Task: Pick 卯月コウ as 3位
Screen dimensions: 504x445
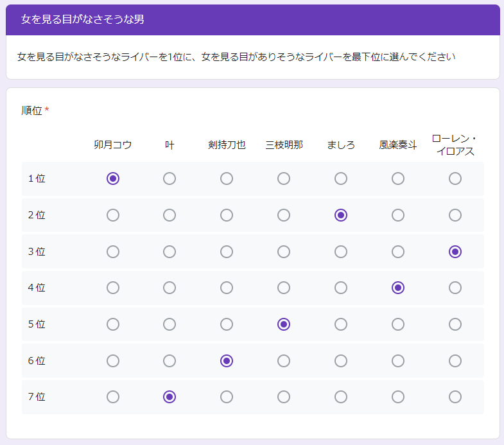Action: [x=113, y=252]
